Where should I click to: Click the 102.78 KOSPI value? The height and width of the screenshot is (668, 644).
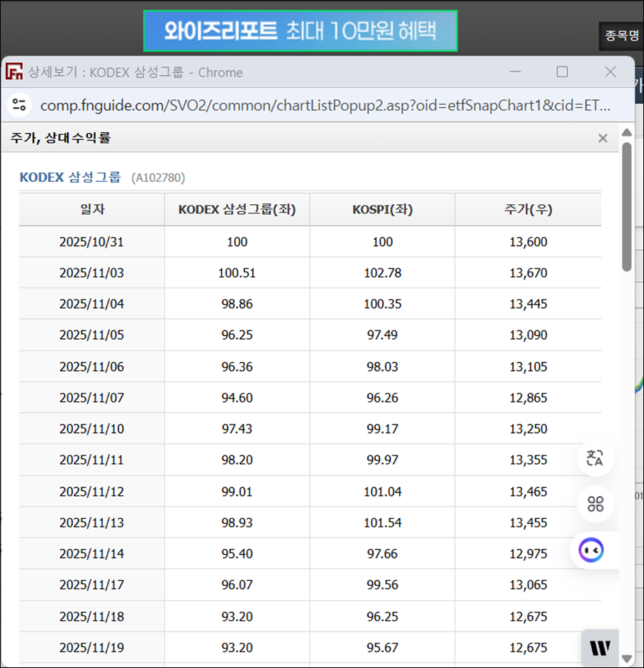point(382,273)
